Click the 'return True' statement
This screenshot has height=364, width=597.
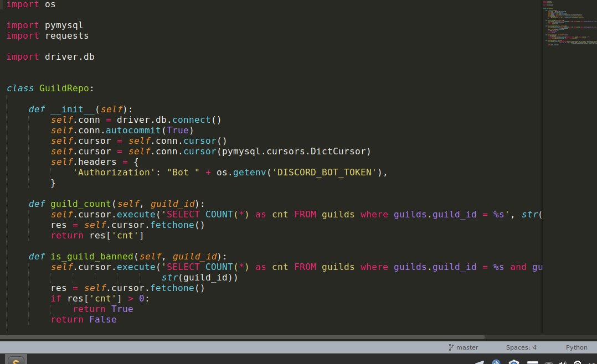103,309
